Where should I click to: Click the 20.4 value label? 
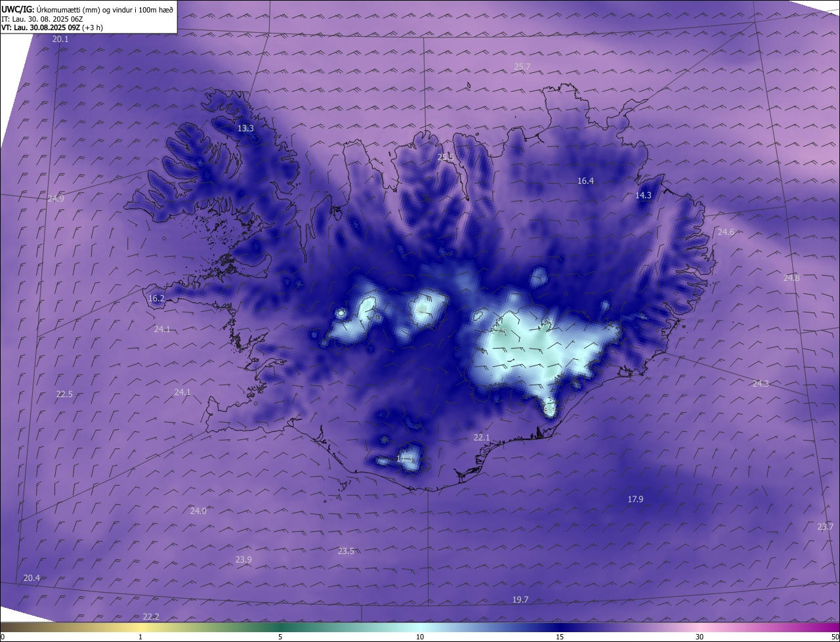coord(31,578)
